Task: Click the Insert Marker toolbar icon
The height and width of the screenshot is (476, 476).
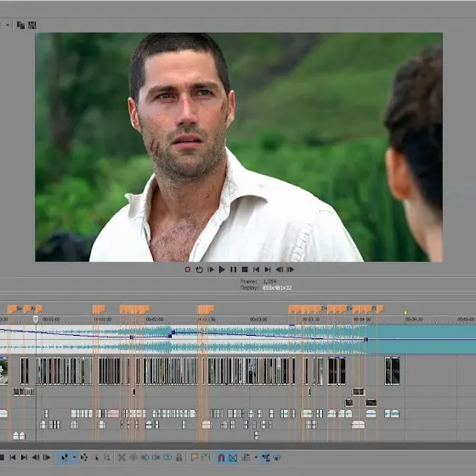Action: (195, 457)
